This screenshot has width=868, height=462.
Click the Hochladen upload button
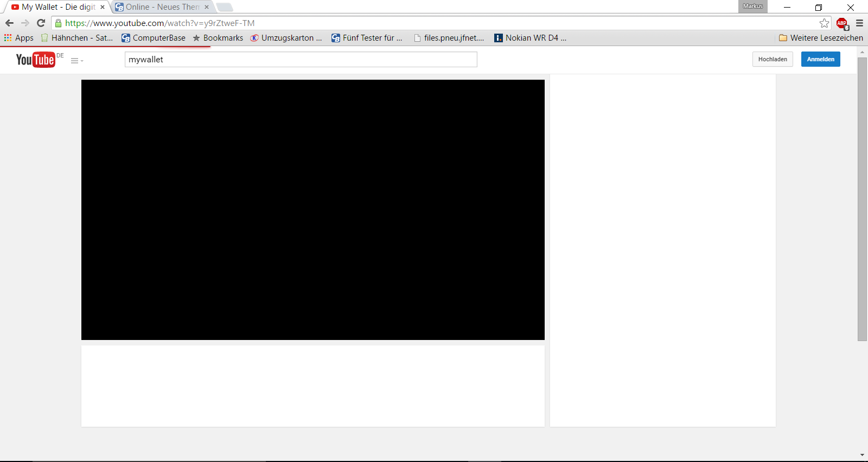tap(773, 59)
